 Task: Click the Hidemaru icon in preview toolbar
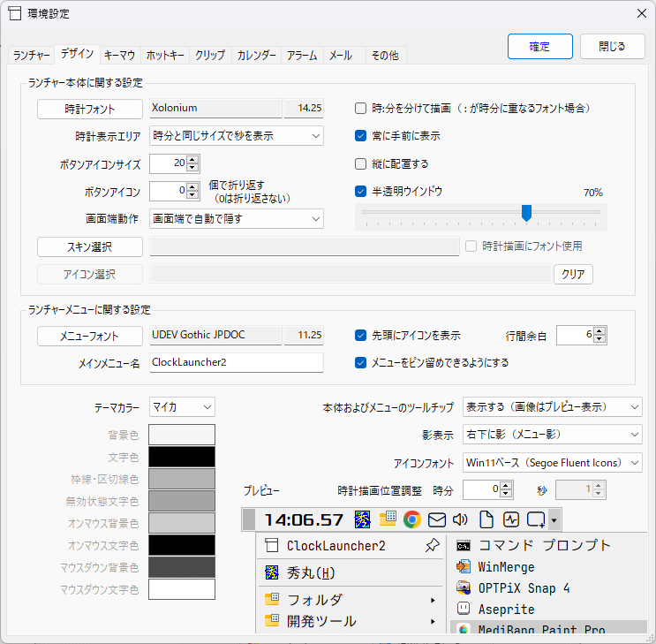pos(362,519)
